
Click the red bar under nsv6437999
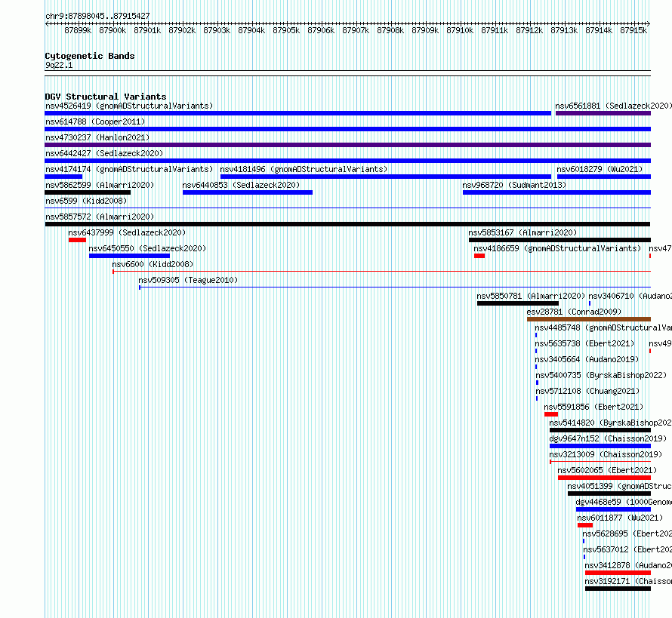click(x=77, y=240)
